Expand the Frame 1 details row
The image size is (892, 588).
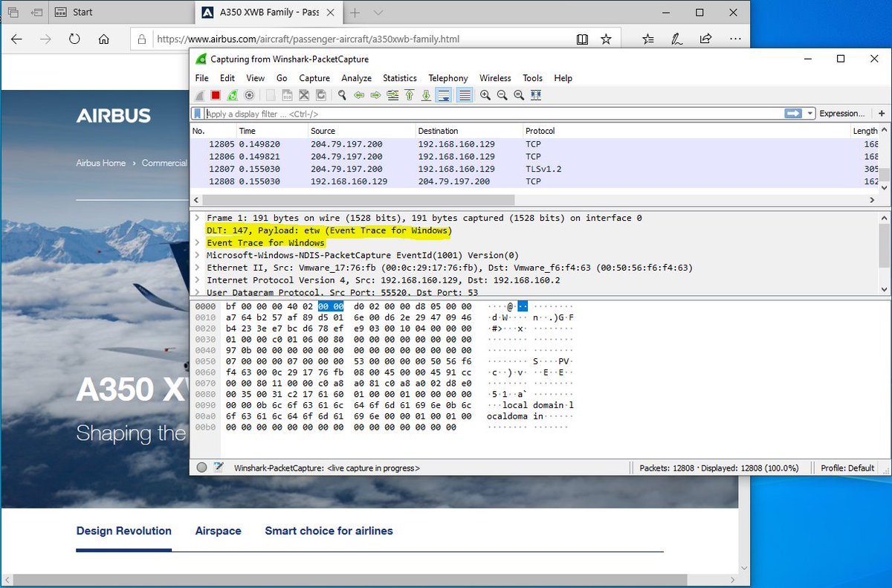pos(198,218)
